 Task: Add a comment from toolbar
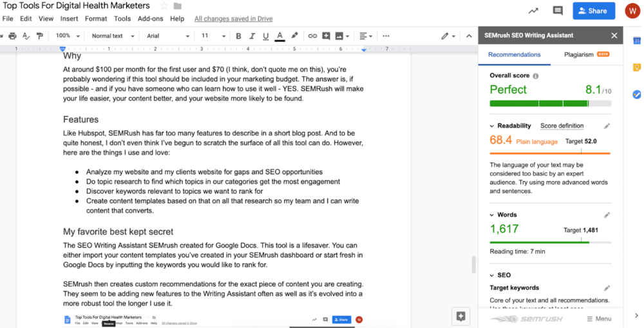point(326,36)
